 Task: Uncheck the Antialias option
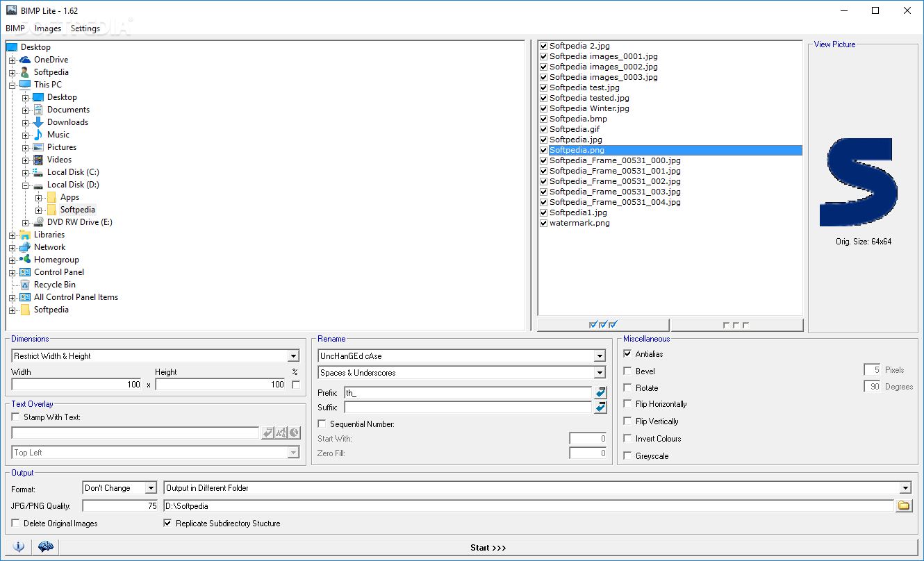click(628, 354)
